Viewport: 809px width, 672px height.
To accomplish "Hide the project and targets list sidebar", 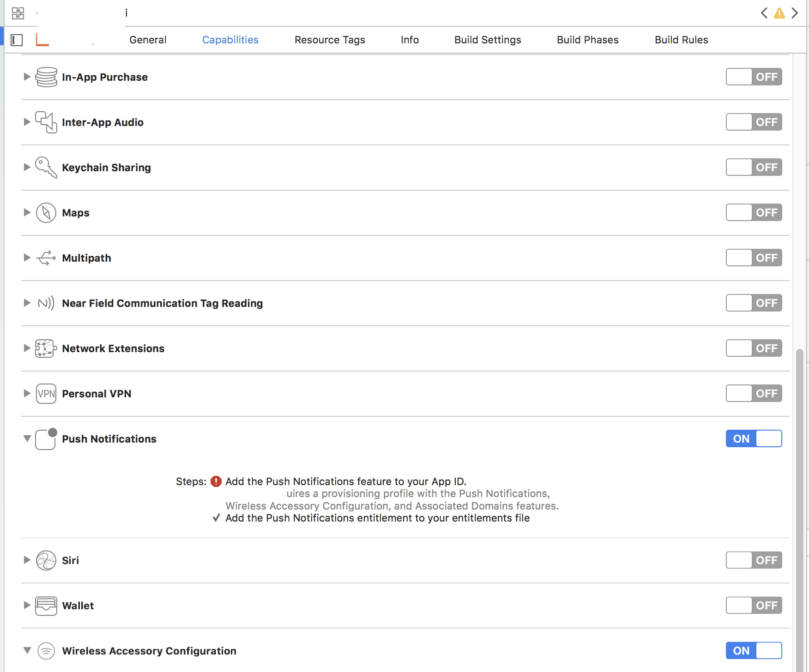I will (17, 40).
